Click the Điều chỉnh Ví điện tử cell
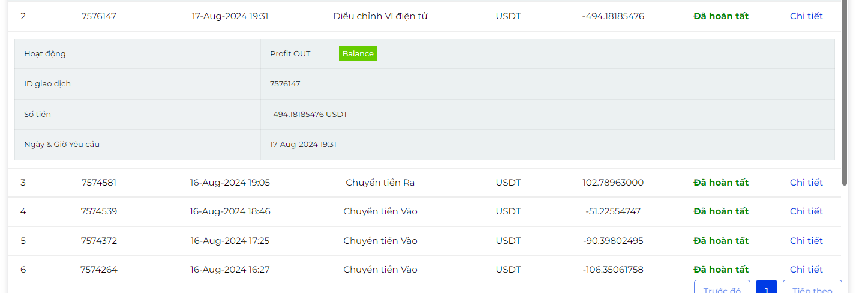Screen dimensions: 868x293 pos(380,16)
